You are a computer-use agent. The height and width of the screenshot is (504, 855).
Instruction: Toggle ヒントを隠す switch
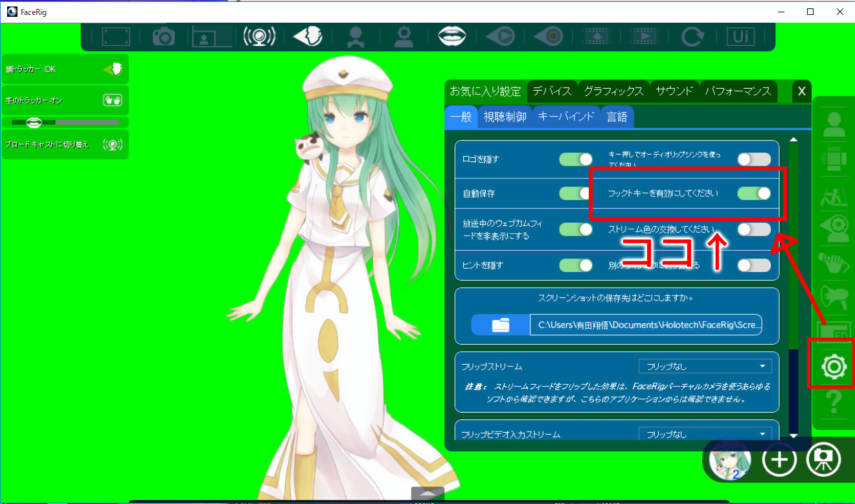(576, 265)
